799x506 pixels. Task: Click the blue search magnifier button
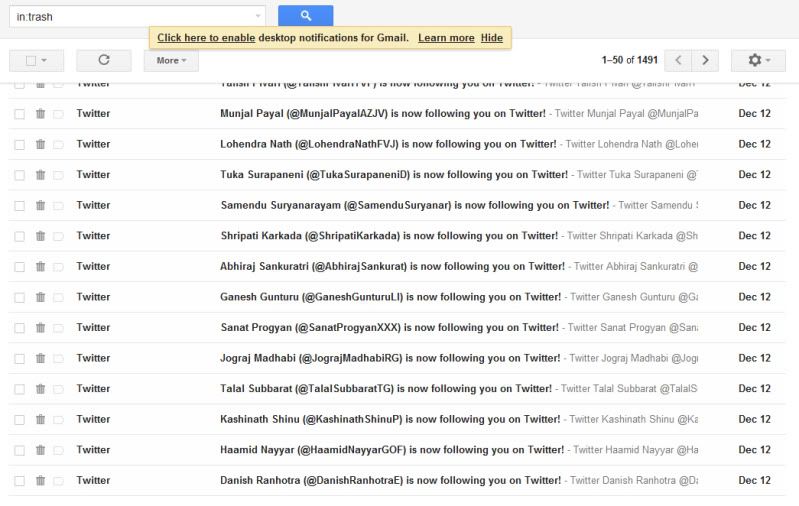pos(305,16)
